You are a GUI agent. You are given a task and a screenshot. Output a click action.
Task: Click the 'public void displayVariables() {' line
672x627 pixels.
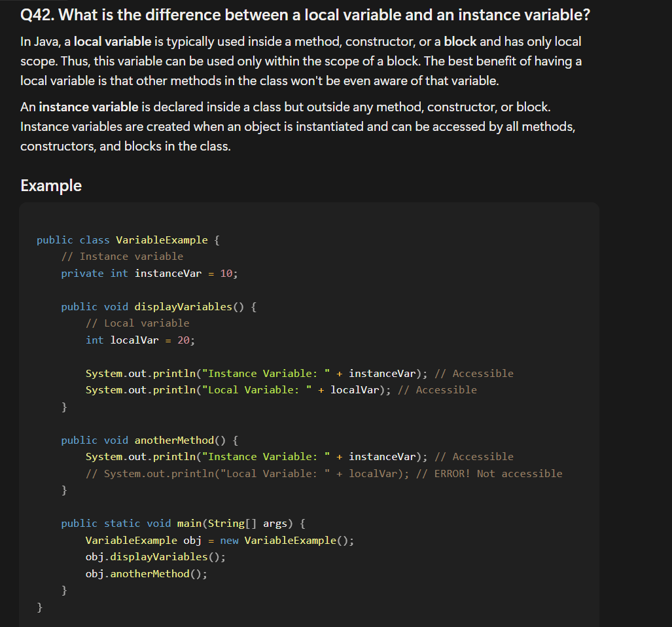pos(159,307)
